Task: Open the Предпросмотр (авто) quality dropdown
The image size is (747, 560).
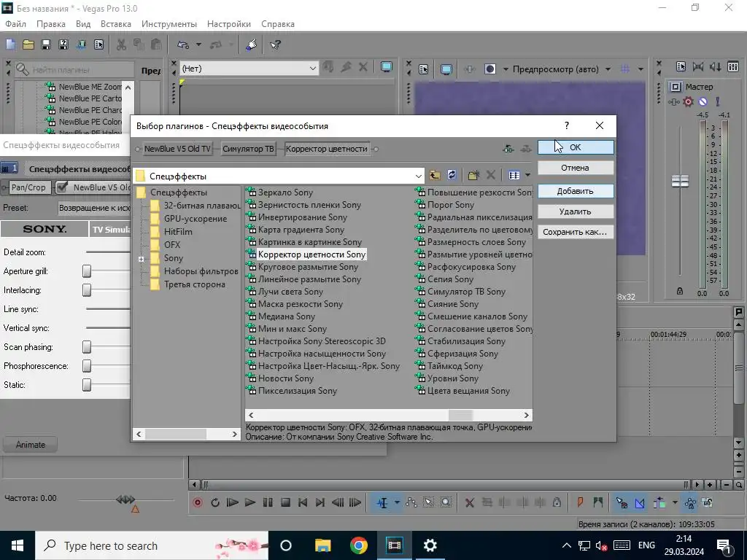Action: 608,69
